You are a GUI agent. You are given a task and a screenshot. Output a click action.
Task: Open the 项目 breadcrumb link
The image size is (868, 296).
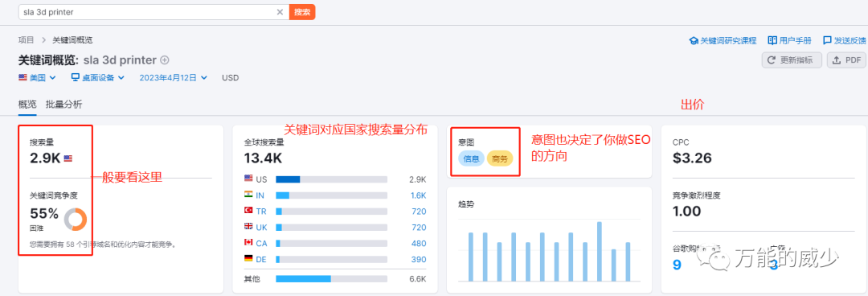click(x=26, y=40)
